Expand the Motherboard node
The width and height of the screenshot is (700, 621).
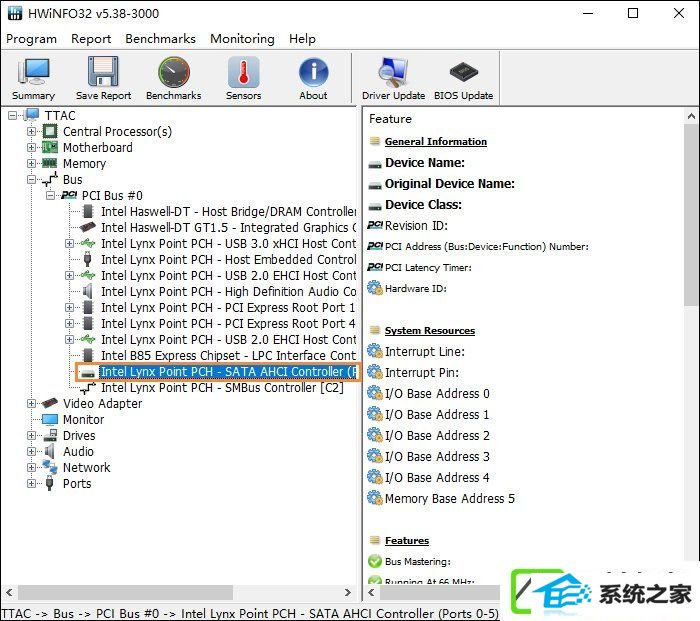point(31,147)
